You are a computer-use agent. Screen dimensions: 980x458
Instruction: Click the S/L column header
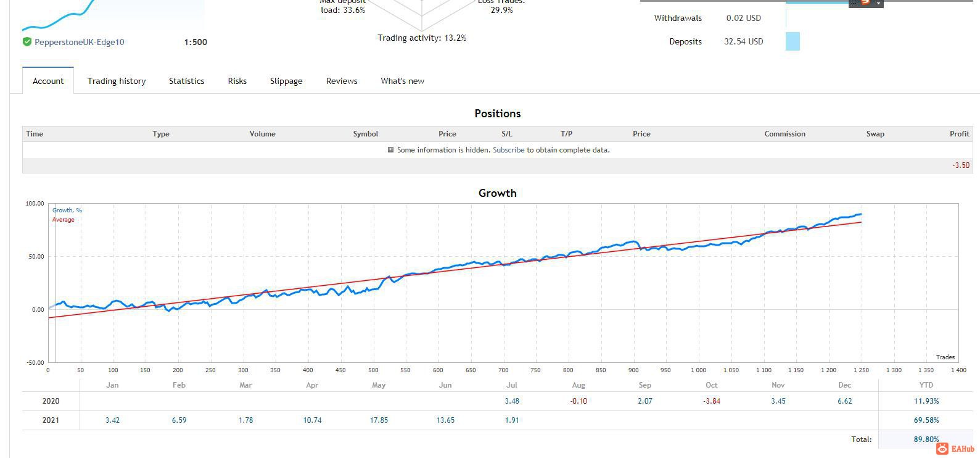[507, 134]
